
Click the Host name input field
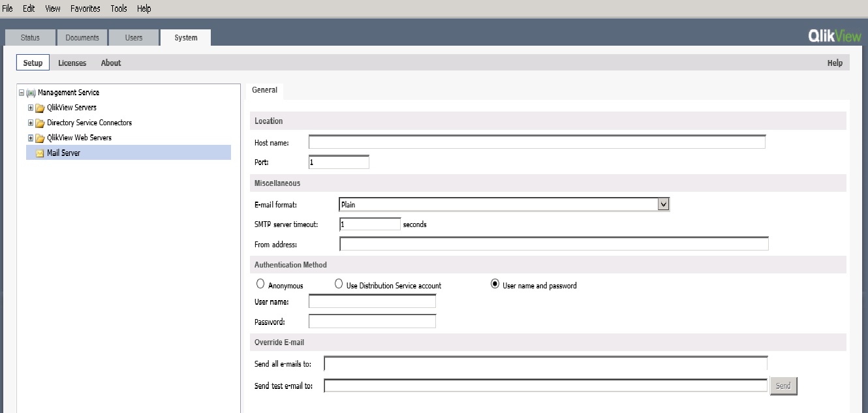tap(536, 142)
